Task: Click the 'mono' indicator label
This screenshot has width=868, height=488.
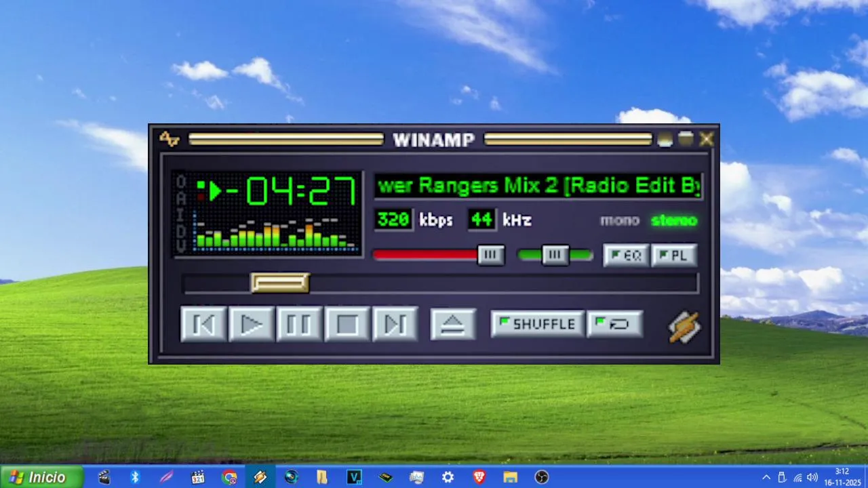Action: pyautogui.click(x=620, y=220)
